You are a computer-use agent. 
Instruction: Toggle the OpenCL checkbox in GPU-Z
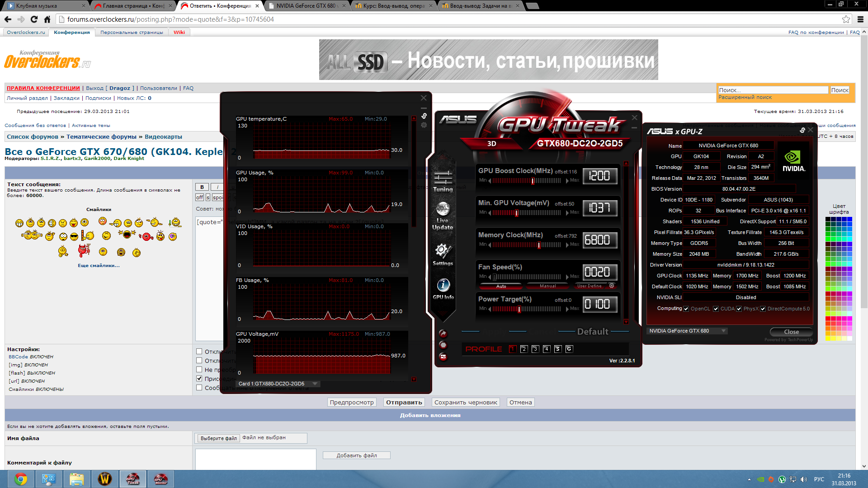686,309
